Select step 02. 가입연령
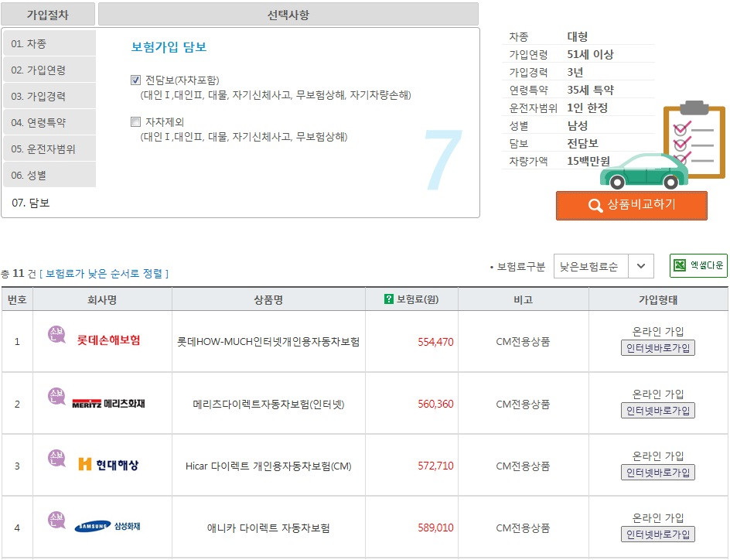 [x=49, y=70]
